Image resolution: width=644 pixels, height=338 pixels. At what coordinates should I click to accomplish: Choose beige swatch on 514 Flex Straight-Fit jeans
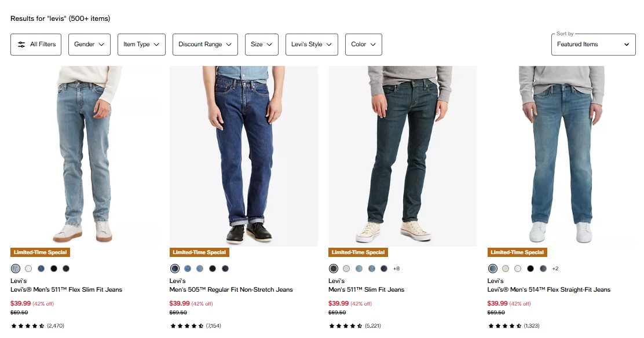pos(506,269)
